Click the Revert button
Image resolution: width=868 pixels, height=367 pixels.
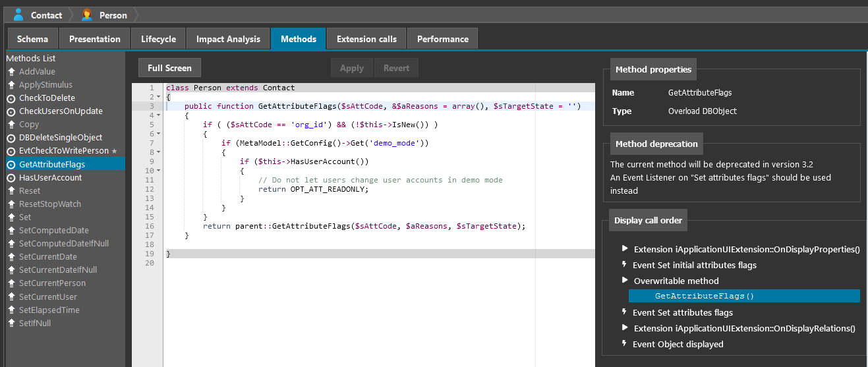(x=396, y=68)
